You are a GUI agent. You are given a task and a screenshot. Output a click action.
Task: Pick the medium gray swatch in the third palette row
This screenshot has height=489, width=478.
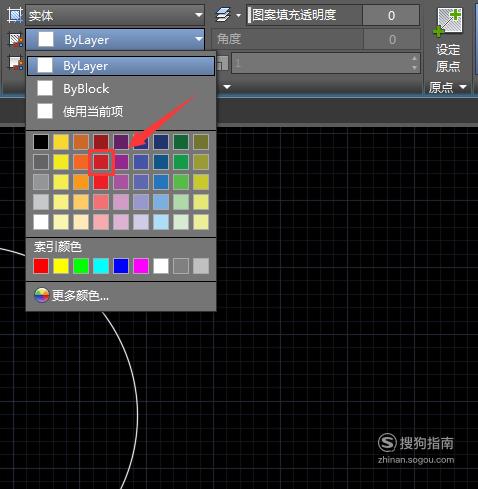point(41,182)
